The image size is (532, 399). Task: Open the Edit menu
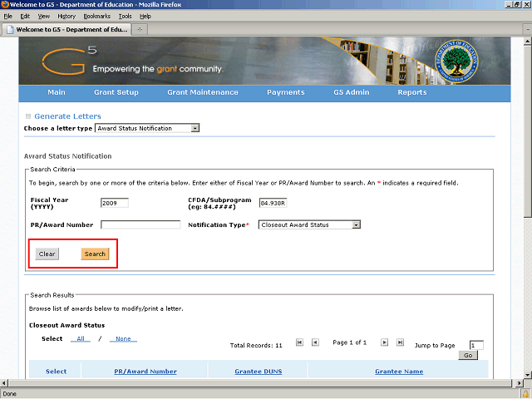pyautogui.click(x=25, y=17)
